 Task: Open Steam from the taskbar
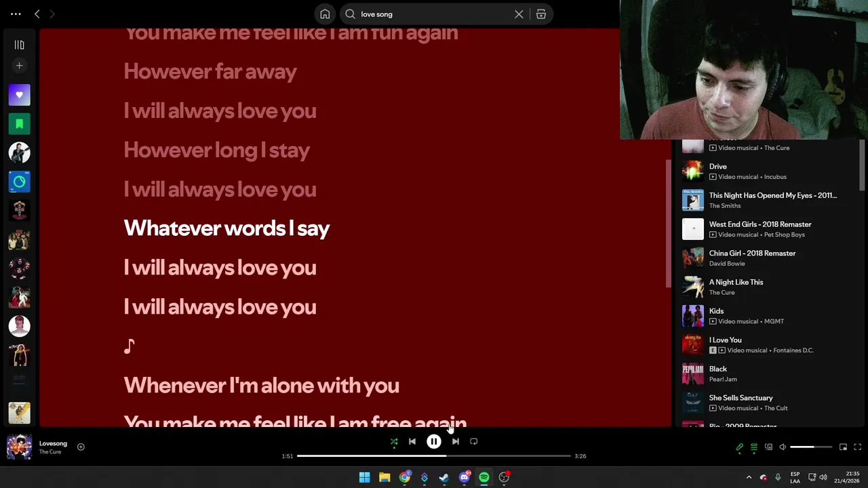(444, 477)
